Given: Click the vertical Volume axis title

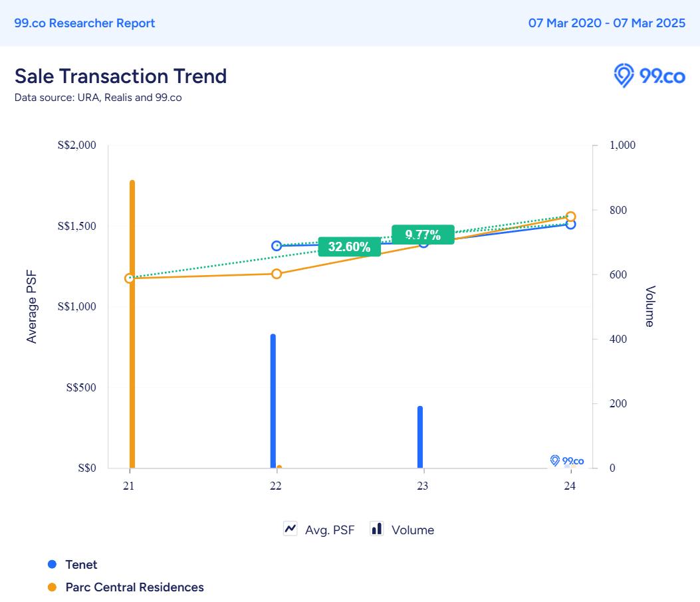Looking at the screenshot, I should 650,306.
